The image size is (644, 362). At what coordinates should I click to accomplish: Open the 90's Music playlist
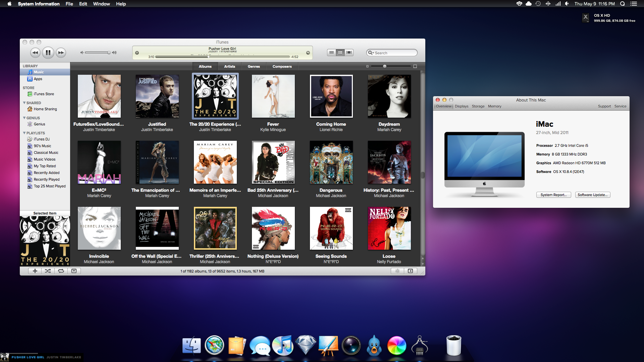45,146
